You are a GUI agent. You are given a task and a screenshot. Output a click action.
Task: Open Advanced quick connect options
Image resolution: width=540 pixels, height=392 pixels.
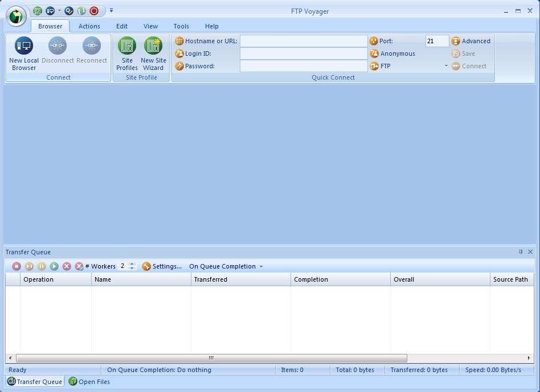click(471, 41)
